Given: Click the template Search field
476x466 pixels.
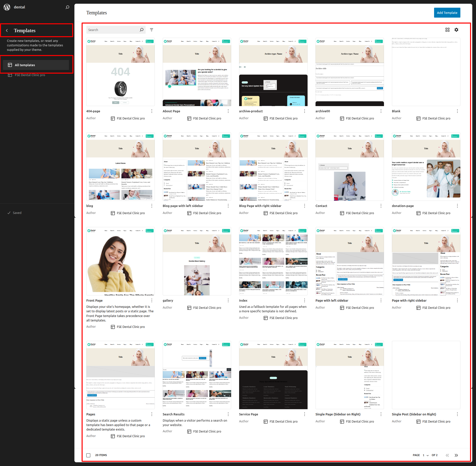Looking at the screenshot, I should [x=113, y=30].
